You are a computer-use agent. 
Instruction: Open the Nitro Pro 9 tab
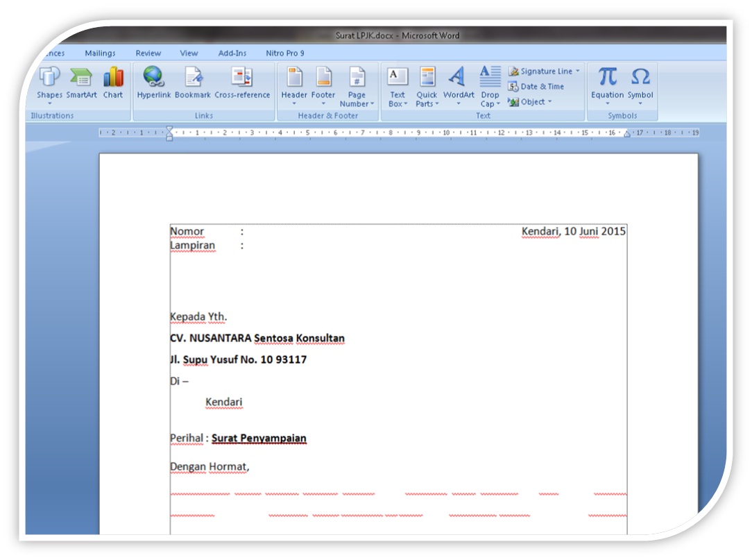(x=285, y=53)
